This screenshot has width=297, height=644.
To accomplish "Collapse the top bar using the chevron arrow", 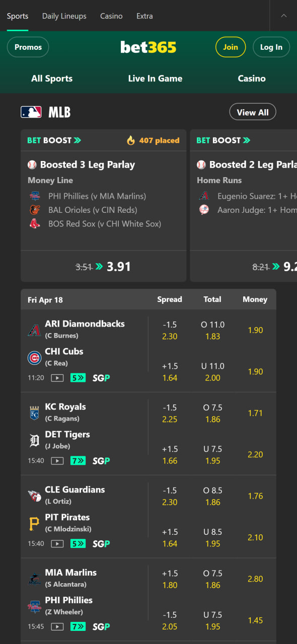I will pos(283,16).
